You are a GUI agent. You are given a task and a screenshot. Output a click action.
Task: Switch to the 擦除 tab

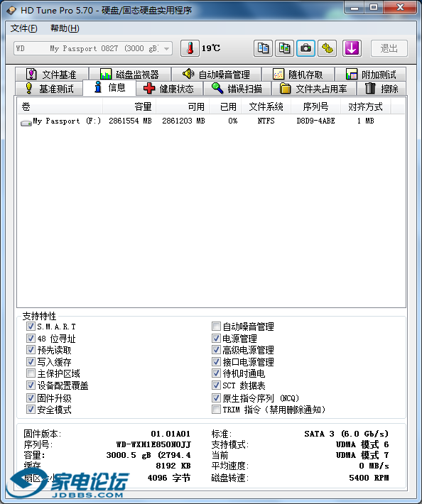pos(382,89)
